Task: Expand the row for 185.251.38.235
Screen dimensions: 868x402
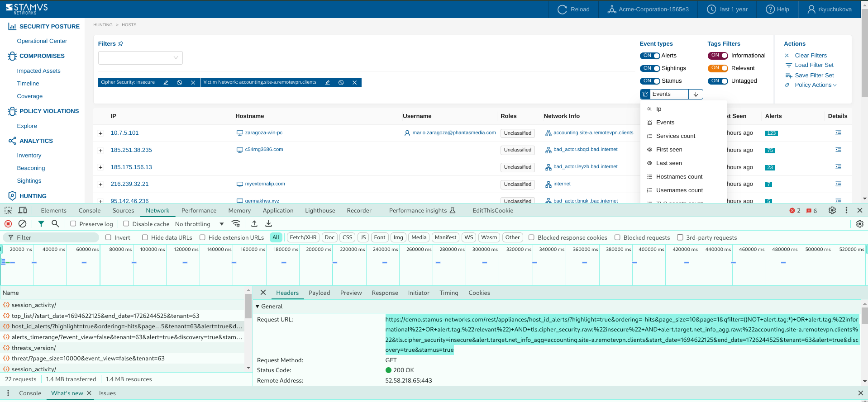Action: point(100,151)
